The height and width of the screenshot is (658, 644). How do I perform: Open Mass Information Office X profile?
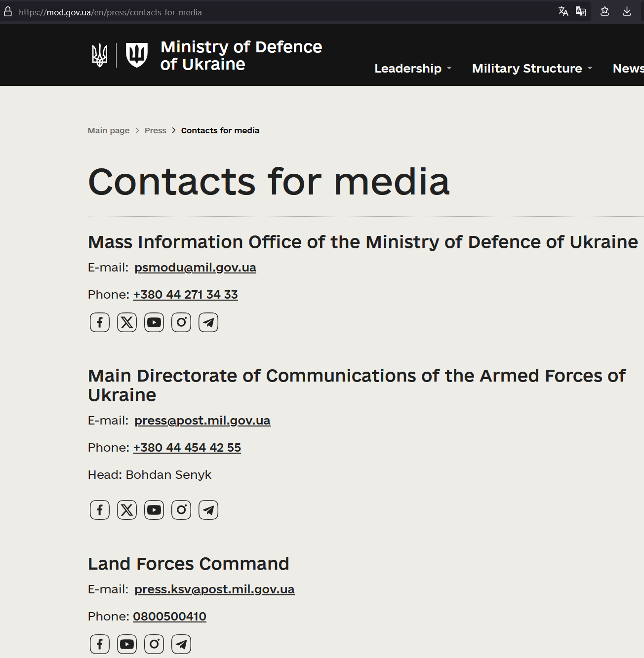[x=127, y=322]
